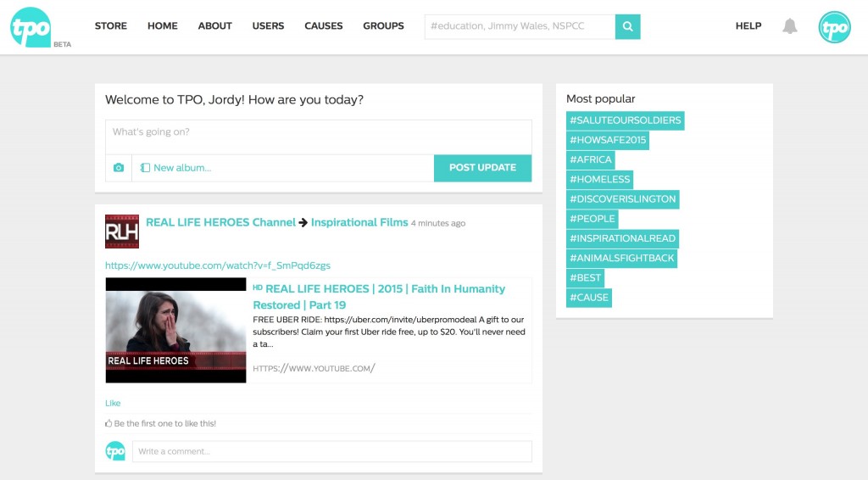Viewport: 868px width, 480px height.
Task: Click the HELP link
Action: 748,26
